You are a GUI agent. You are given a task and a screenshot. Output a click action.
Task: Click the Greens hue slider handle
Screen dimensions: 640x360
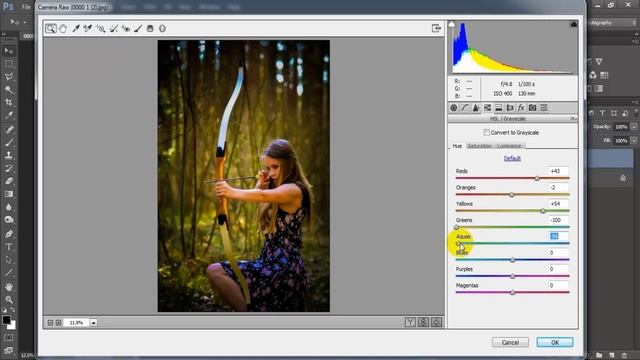[x=456, y=227]
